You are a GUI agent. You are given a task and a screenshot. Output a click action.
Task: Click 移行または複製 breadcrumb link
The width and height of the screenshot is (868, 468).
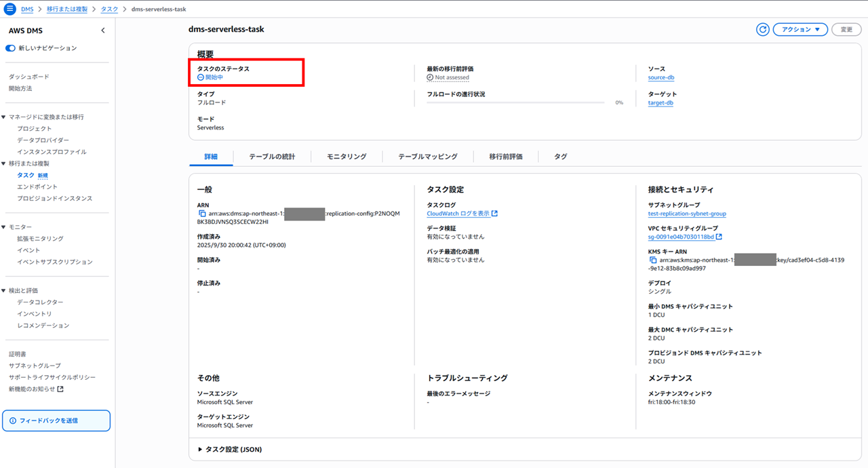[67, 9]
